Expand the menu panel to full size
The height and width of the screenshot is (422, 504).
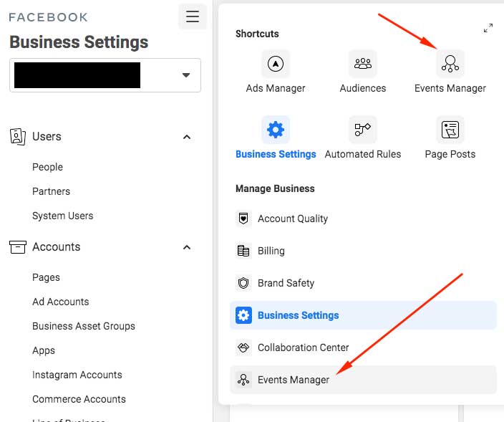pos(488,28)
